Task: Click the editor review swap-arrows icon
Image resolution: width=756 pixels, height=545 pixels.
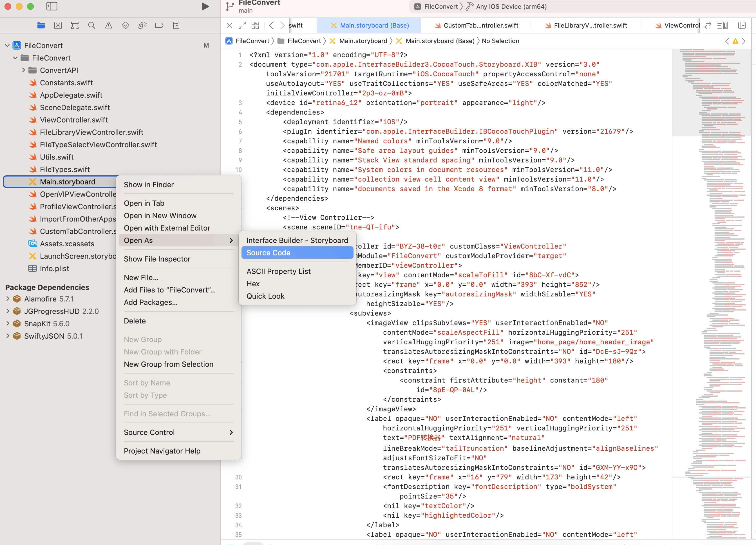Action: 708,25
